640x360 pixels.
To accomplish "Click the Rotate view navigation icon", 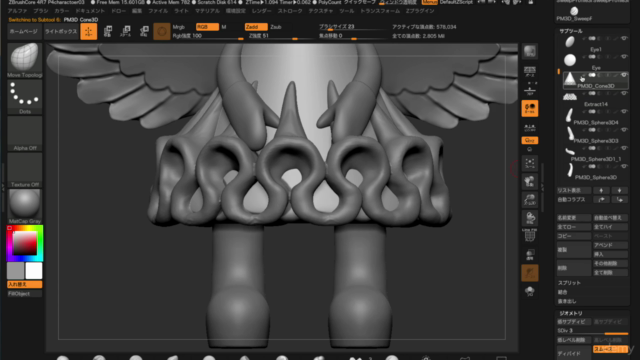I will click(530, 218).
